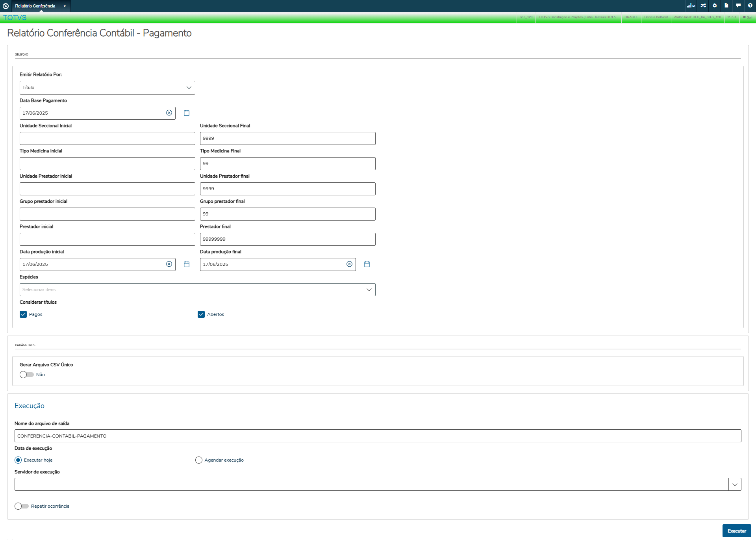The height and width of the screenshot is (540, 756).
Task: Click the Sair logout item
Action: pyautogui.click(x=747, y=17)
